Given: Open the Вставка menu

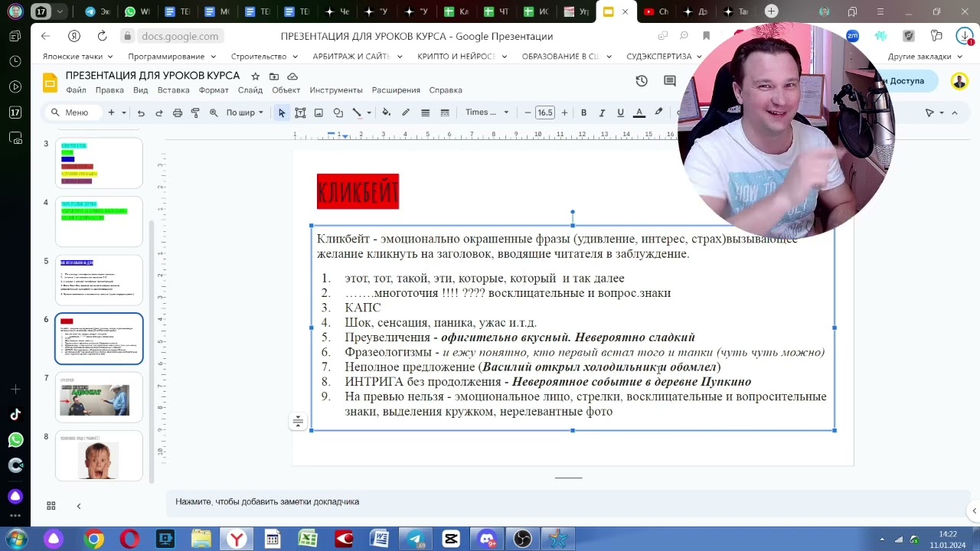Looking at the screenshot, I should click(x=173, y=90).
